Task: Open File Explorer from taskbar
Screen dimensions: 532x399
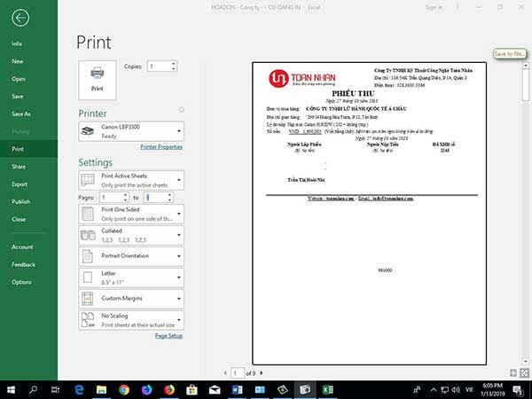Action: pyautogui.click(x=101, y=389)
